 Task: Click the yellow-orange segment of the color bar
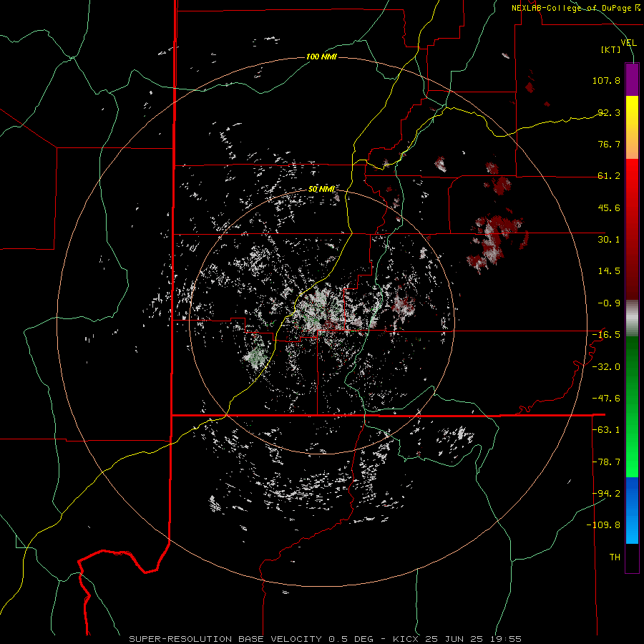click(632, 127)
